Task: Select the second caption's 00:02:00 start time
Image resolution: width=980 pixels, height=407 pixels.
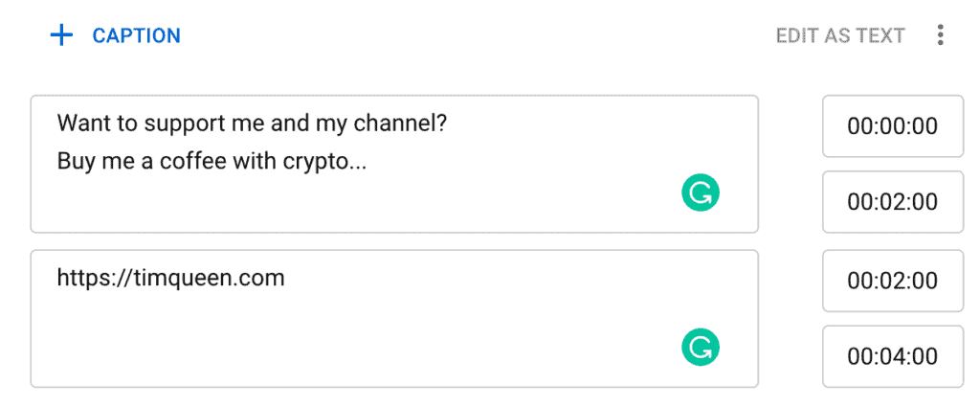Action: coord(892,281)
